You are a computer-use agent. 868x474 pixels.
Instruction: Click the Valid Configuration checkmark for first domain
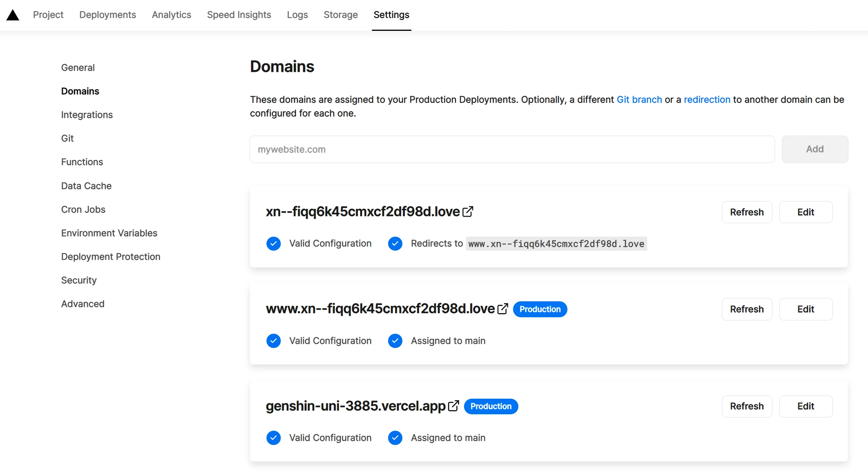click(x=273, y=243)
